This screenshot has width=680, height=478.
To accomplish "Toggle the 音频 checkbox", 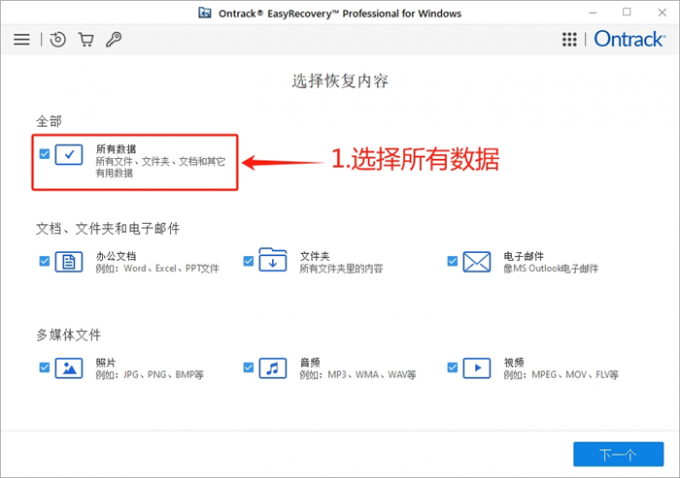I will tap(248, 367).
